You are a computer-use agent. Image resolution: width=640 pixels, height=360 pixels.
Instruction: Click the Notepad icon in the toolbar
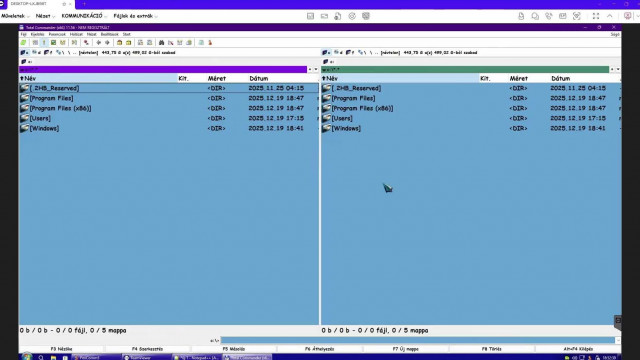tap(201, 42)
